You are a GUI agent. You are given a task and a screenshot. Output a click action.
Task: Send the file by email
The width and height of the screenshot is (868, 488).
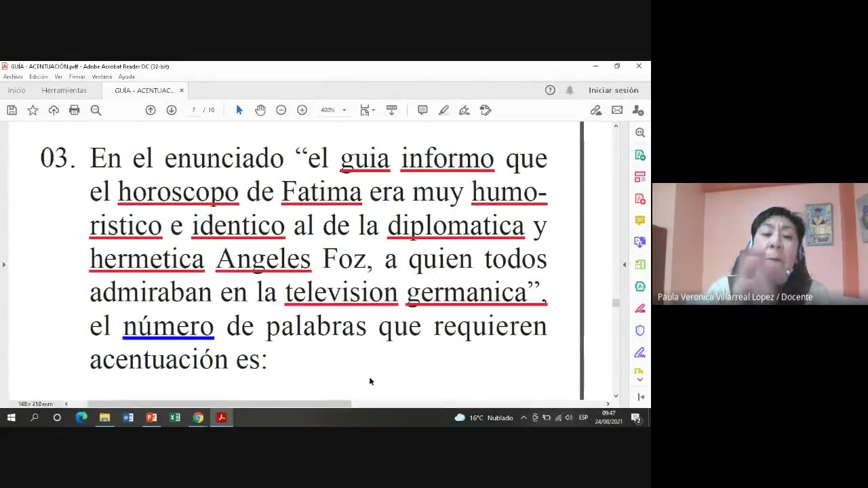pyautogui.click(x=617, y=110)
